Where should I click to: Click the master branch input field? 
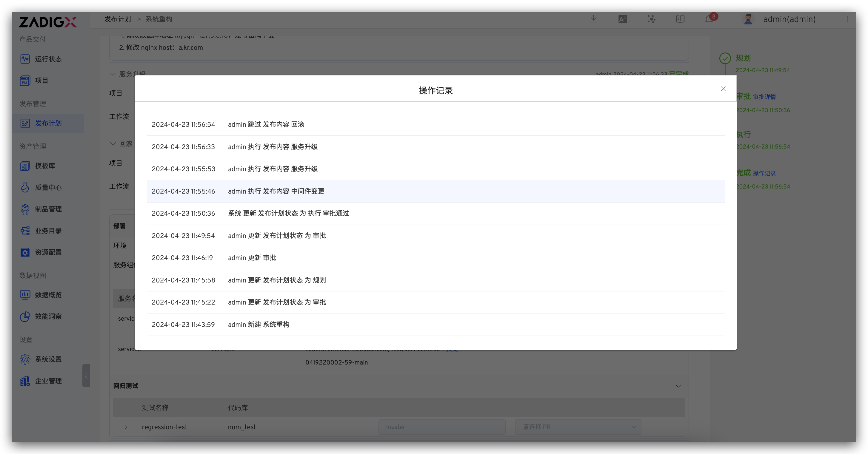point(441,427)
